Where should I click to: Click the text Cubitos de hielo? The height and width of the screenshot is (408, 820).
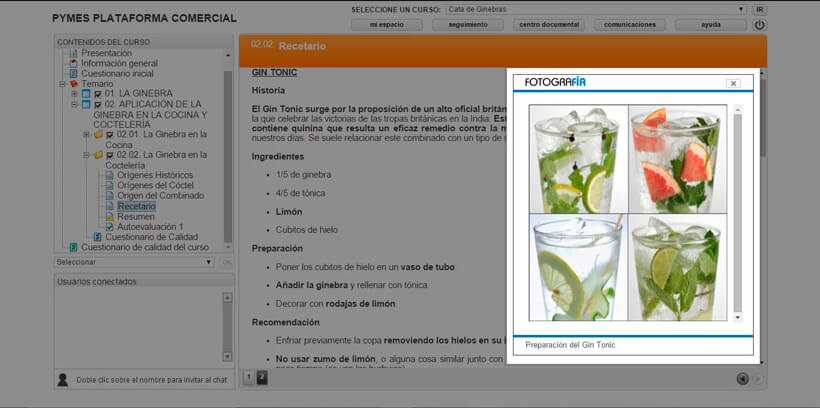click(306, 230)
